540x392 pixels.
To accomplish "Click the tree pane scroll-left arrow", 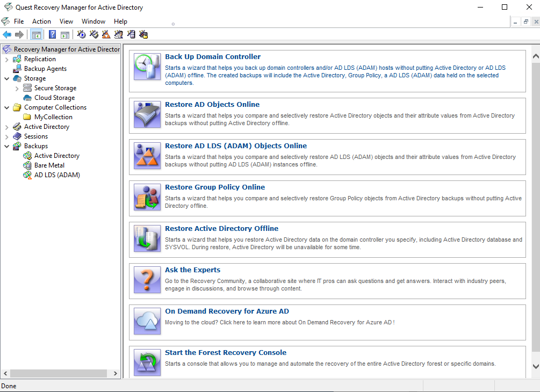I will (5, 373).
